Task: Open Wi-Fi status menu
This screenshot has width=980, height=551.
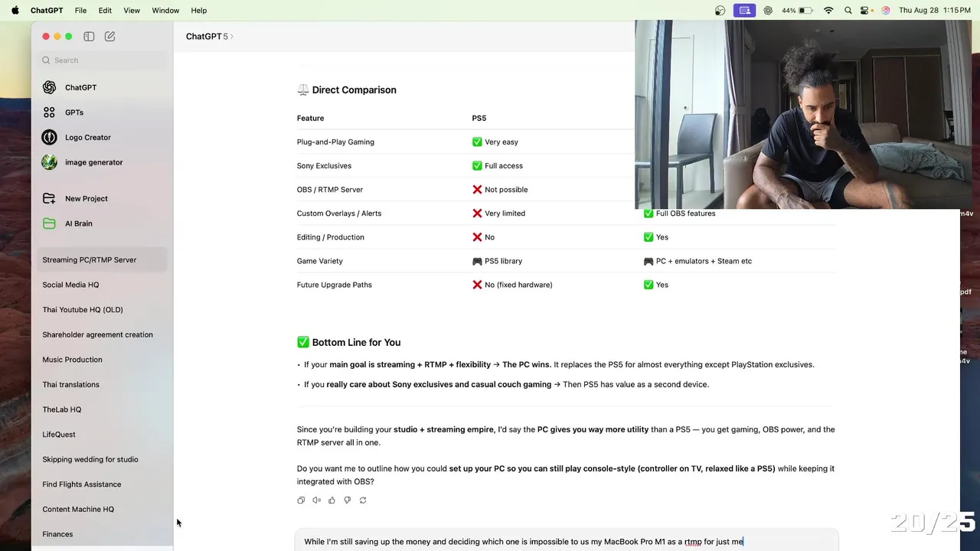Action: (x=828, y=11)
